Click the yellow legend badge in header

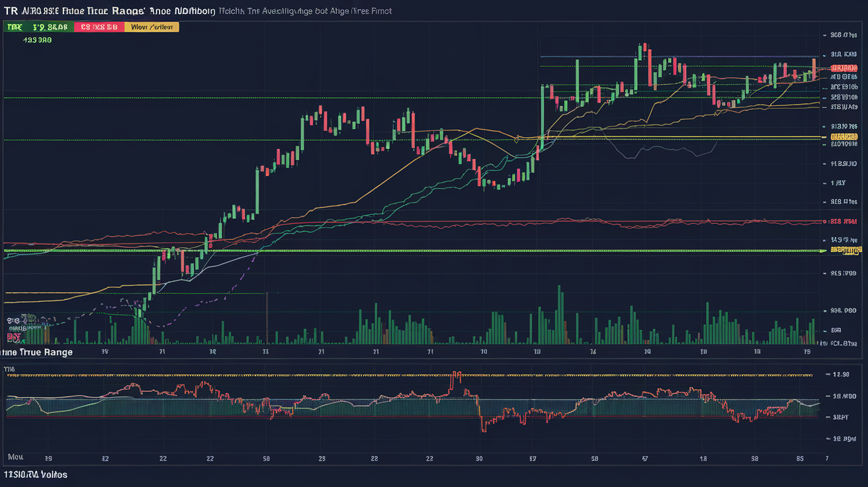(x=152, y=27)
